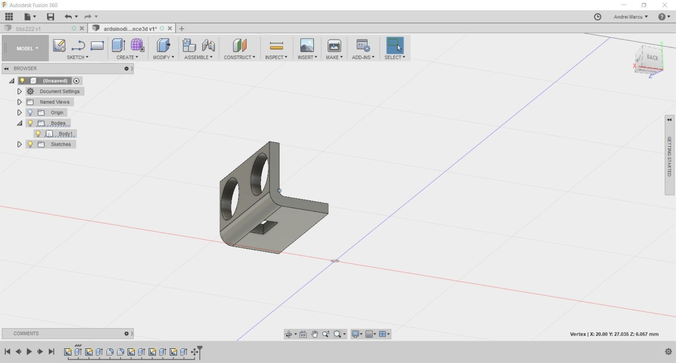
Task: Open the ASSEMBLE menu
Action: [198, 57]
